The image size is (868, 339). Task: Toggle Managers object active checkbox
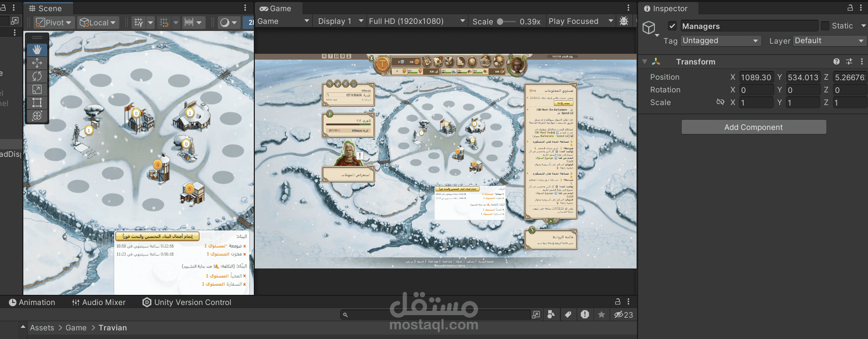coord(672,26)
